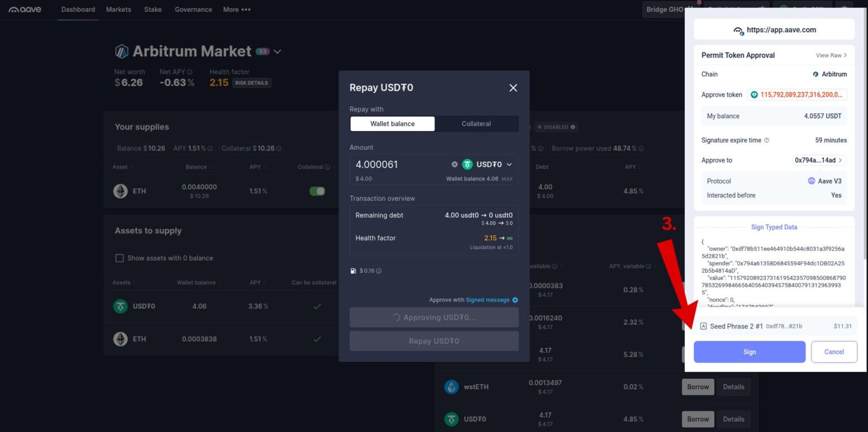Viewport: 868px width, 432px height.
Task: Click Borrow for wstETH
Action: pyautogui.click(x=698, y=387)
